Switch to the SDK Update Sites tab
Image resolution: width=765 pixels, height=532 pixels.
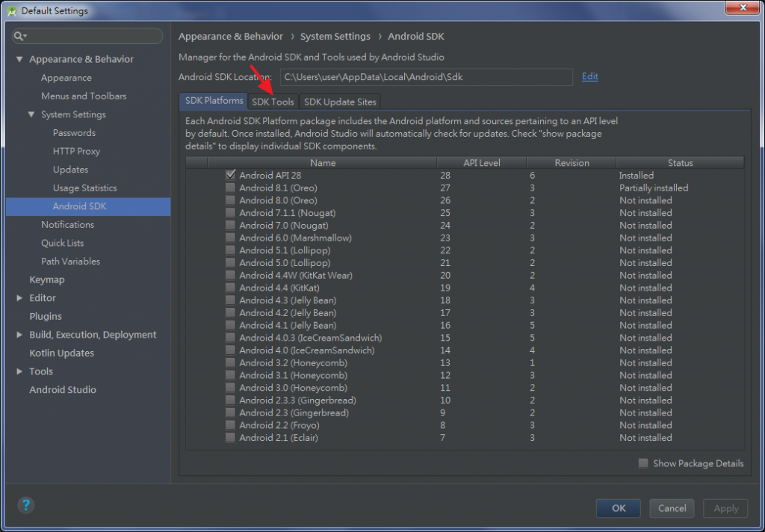(340, 102)
